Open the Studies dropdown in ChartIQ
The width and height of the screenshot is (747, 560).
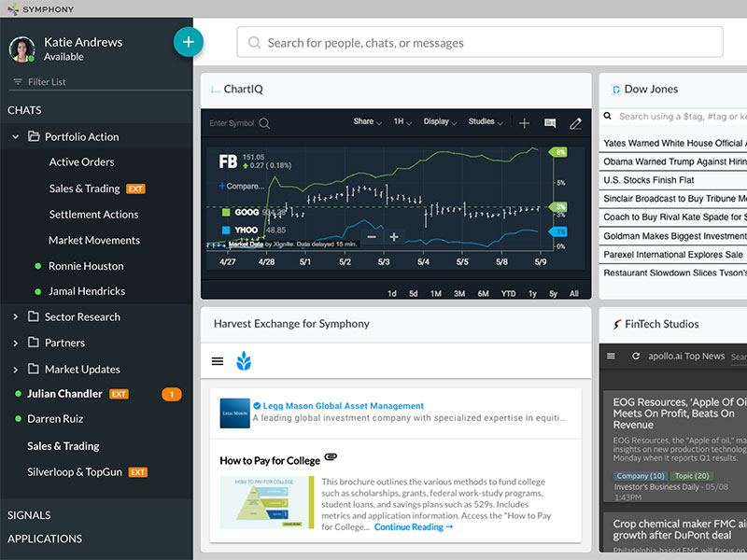click(486, 122)
